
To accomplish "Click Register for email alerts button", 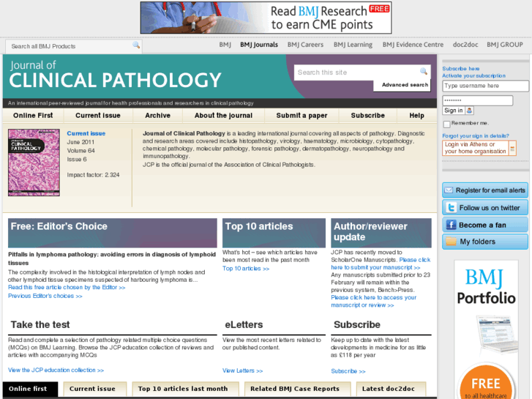I will point(485,190).
